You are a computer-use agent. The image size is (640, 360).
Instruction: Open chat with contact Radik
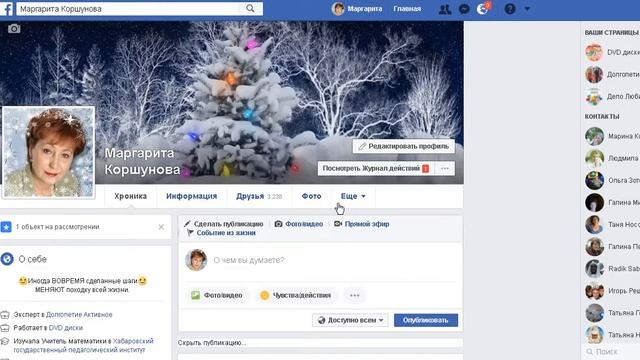click(x=612, y=269)
